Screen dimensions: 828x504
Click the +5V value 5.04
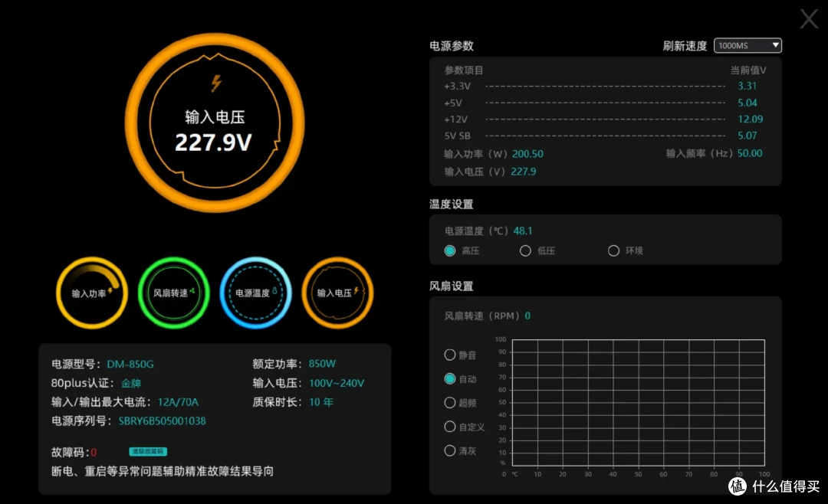tap(747, 103)
